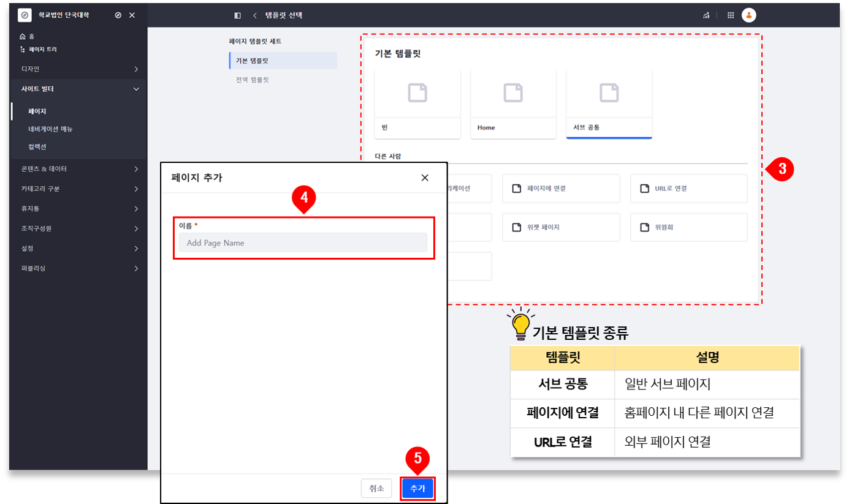
Task: Open 네비게이션 메뉴 in sidebar
Action: (x=51, y=129)
